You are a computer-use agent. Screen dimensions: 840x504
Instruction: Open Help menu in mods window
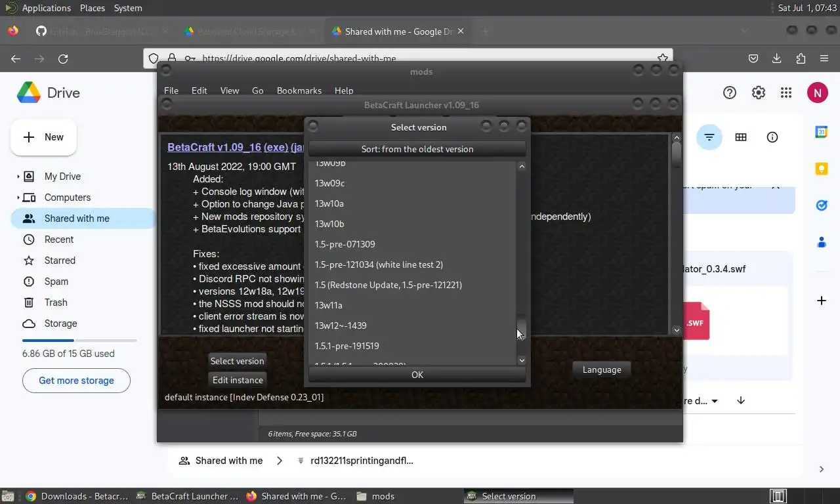point(343,91)
